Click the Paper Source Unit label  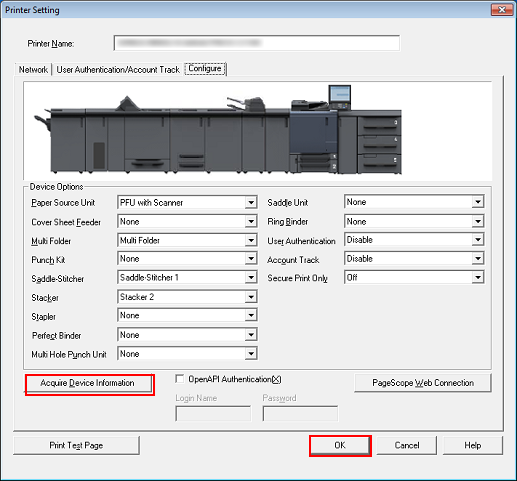pyautogui.click(x=63, y=203)
